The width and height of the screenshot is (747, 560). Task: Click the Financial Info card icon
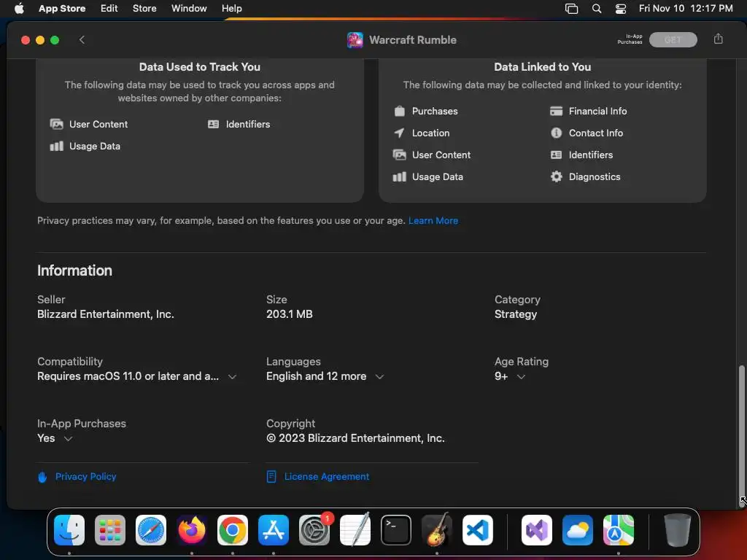point(556,111)
